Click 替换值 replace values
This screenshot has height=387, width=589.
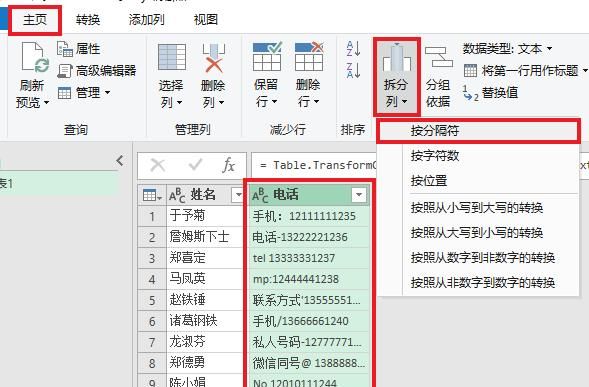coord(491,92)
